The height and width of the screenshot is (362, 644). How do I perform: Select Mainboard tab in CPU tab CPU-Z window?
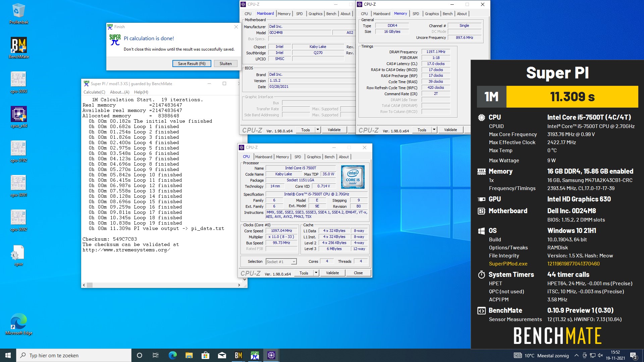click(264, 157)
